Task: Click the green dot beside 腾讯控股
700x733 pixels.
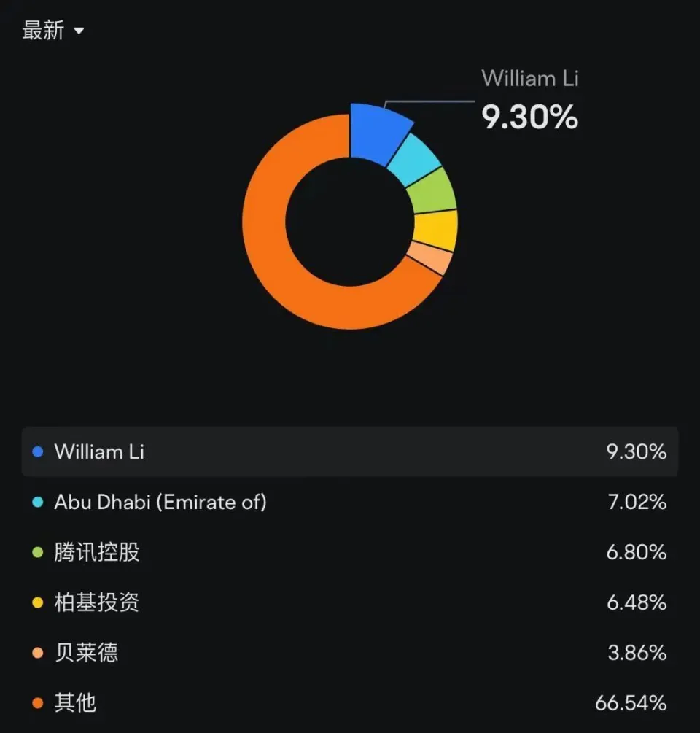Action: 38,552
